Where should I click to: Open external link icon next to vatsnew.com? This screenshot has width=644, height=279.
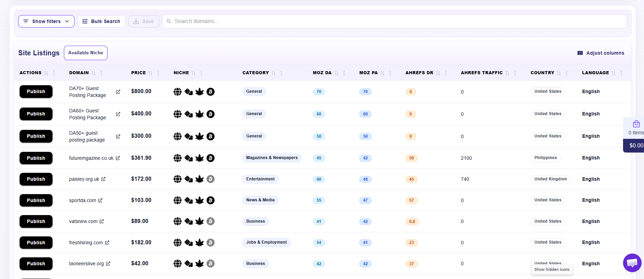[x=102, y=221]
